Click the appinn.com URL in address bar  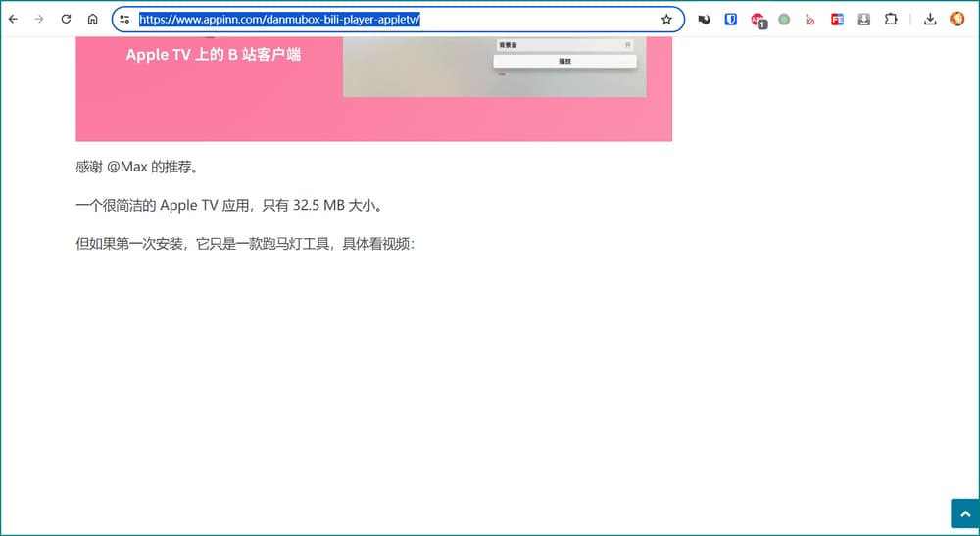pyautogui.click(x=279, y=19)
